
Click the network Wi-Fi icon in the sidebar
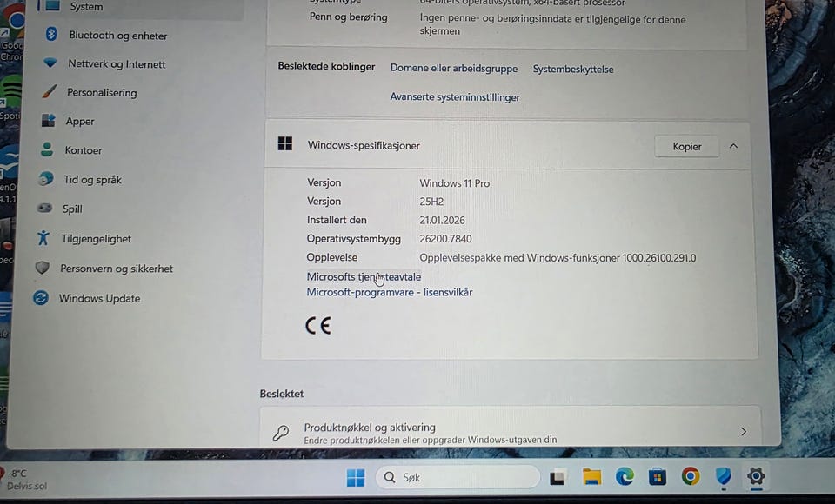[50, 63]
